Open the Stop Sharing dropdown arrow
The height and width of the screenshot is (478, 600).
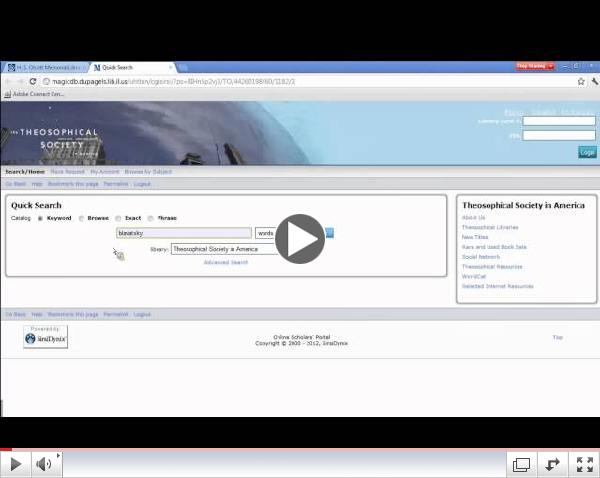(x=550, y=66)
